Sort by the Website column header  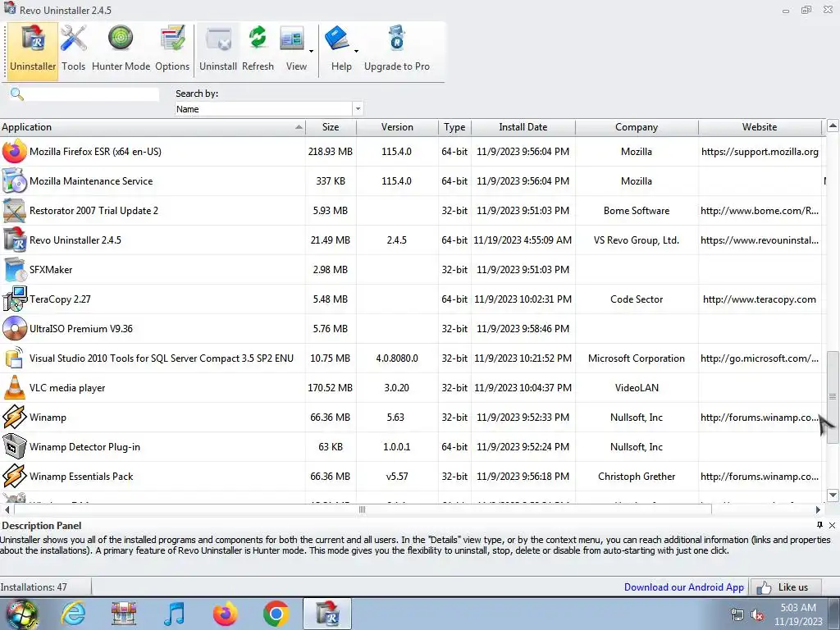coord(760,127)
